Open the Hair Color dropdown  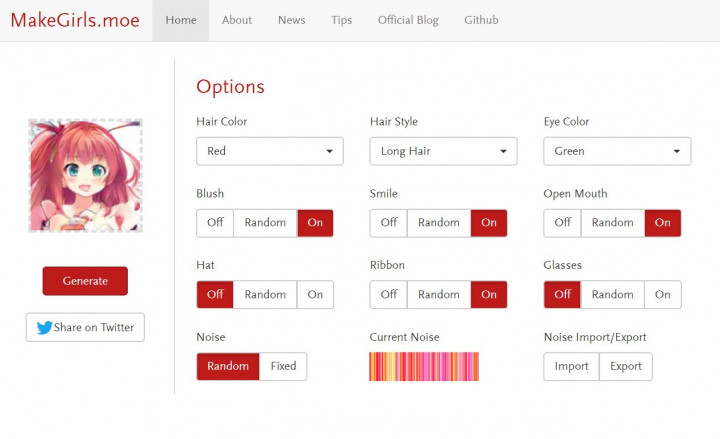point(270,151)
